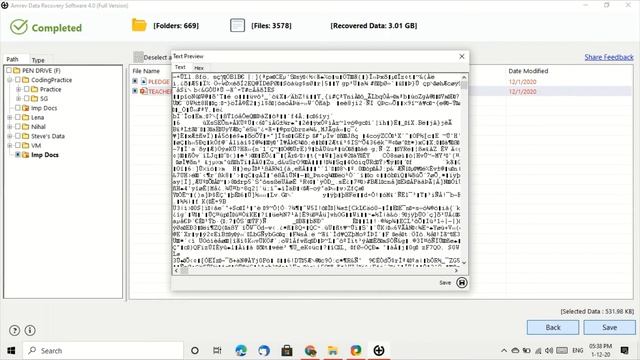Click the TEACHER file PowerPoint icon
This screenshot has height=360, width=640.
pyautogui.click(x=144, y=91)
